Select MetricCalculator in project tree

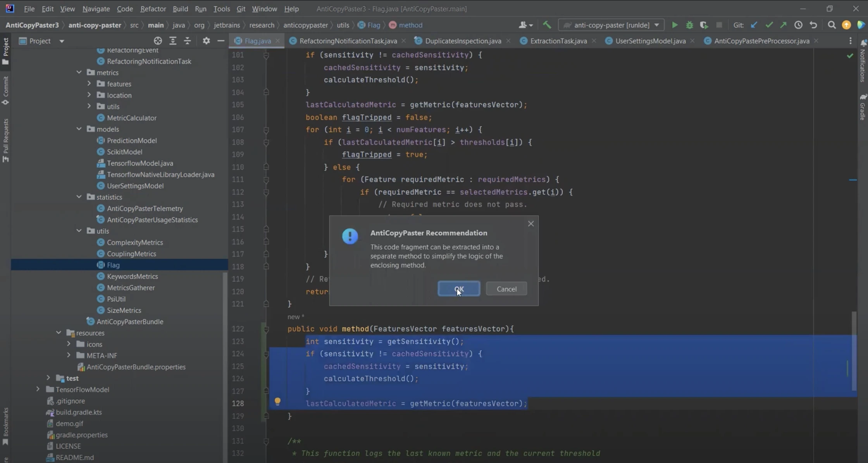(x=131, y=118)
